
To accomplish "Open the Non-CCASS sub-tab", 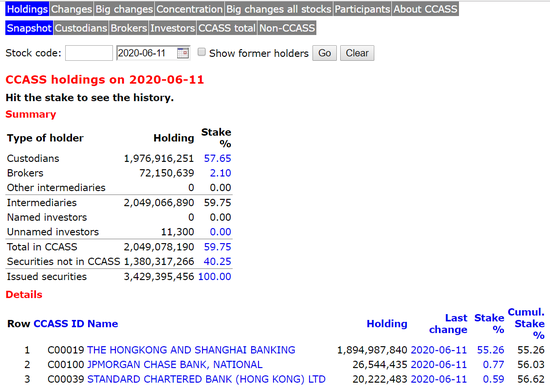I will (287, 28).
